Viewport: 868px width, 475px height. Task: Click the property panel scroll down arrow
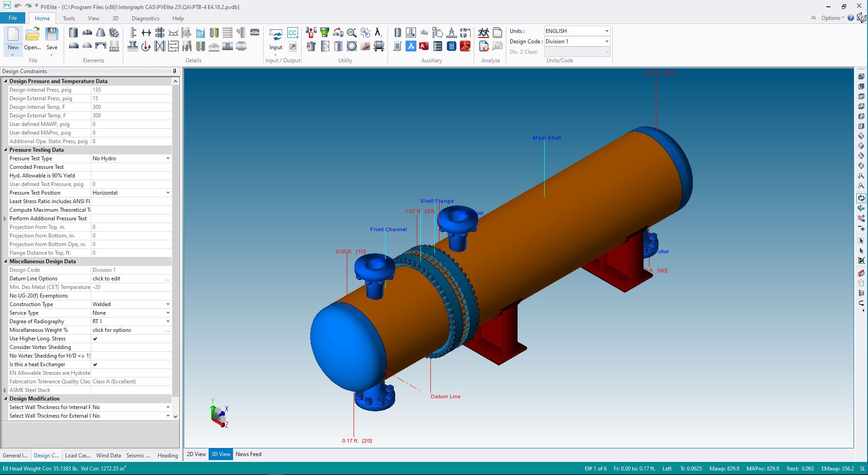tap(176, 416)
